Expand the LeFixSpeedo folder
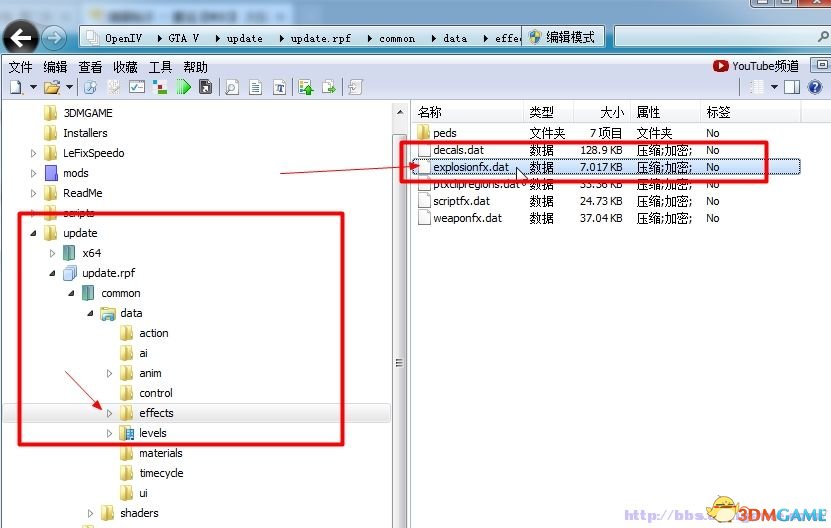The image size is (831, 528). [33, 153]
